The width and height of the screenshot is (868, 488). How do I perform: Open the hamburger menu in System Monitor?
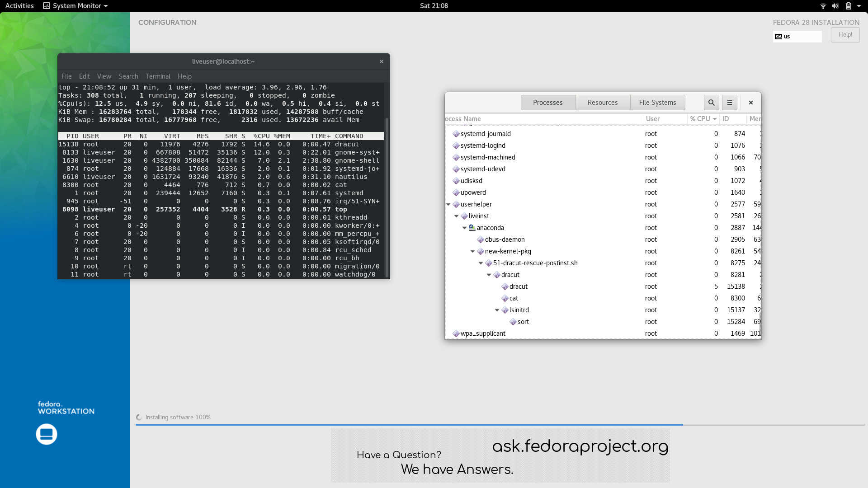(729, 103)
